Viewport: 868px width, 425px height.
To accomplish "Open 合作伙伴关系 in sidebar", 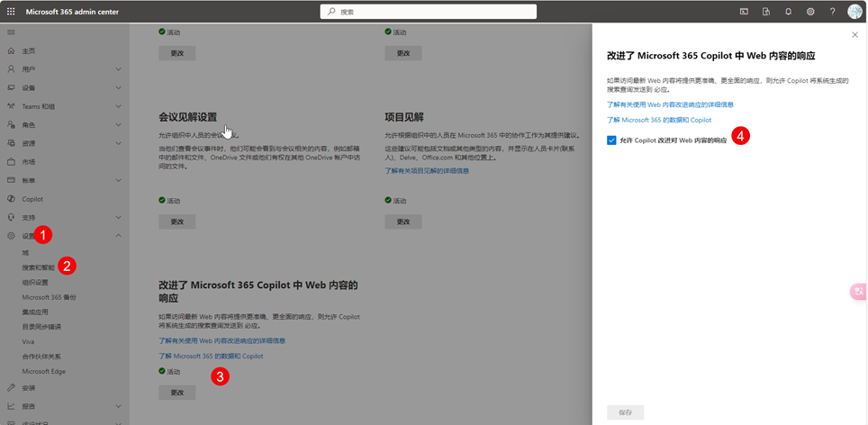I will point(41,357).
